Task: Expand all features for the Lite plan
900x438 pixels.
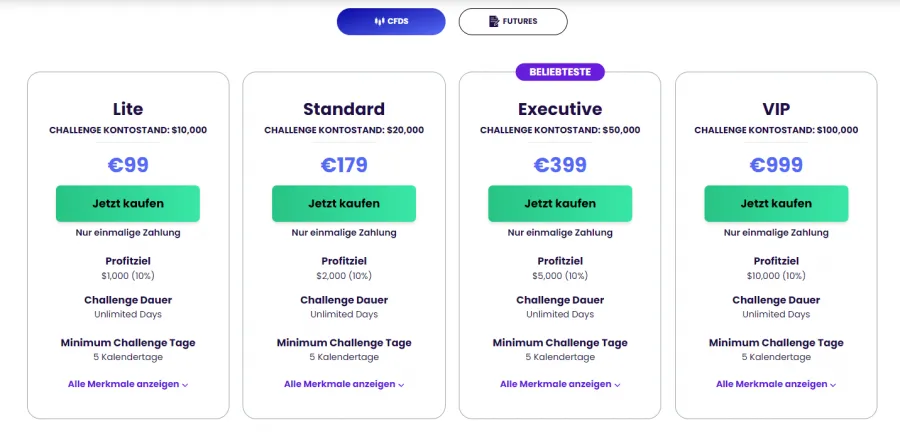Action: 123,383
